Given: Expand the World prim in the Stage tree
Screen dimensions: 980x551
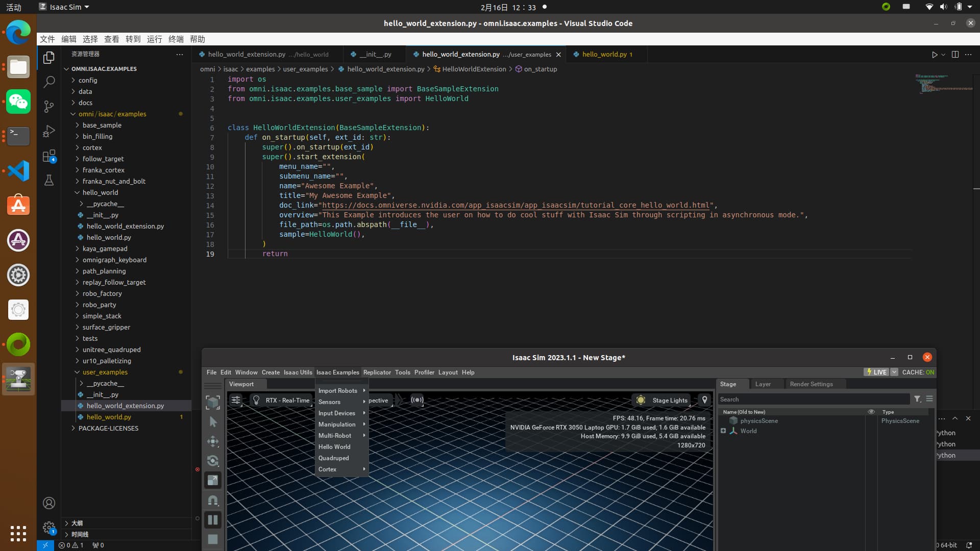Looking at the screenshot, I should [x=723, y=431].
